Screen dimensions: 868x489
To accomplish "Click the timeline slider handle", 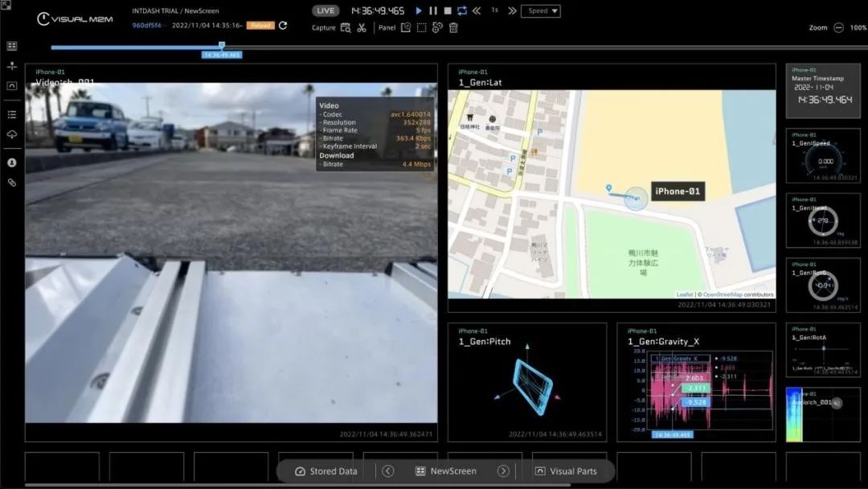I will [x=222, y=46].
